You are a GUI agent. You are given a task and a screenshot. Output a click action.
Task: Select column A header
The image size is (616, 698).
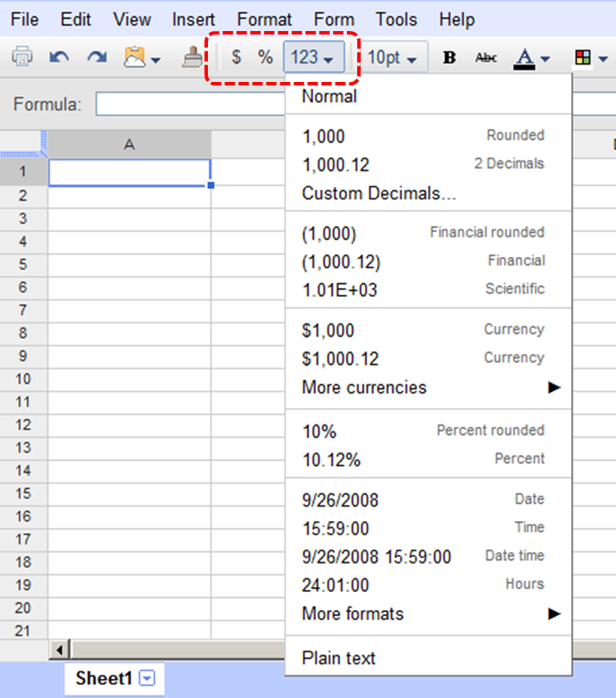click(129, 144)
